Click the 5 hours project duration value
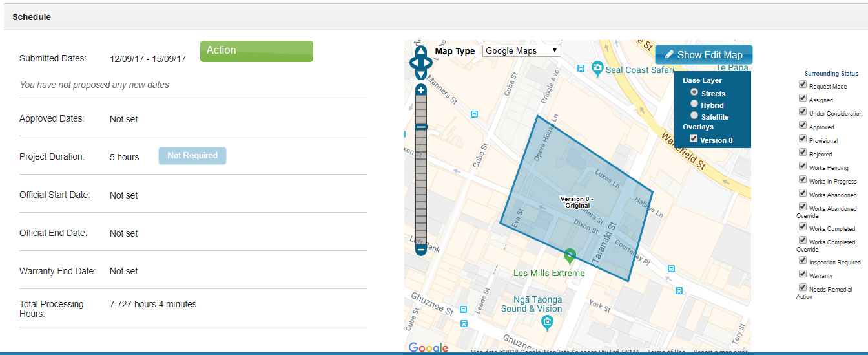 [125, 157]
